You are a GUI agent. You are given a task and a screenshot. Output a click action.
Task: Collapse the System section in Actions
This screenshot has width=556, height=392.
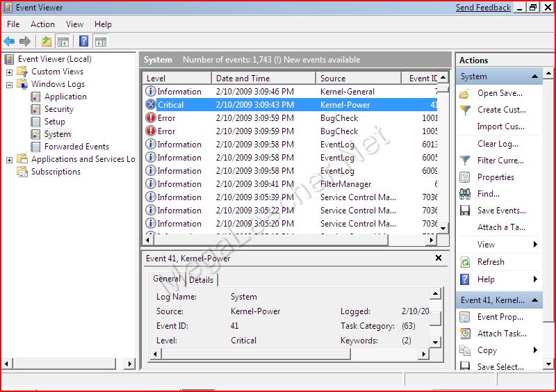[535, 76]
